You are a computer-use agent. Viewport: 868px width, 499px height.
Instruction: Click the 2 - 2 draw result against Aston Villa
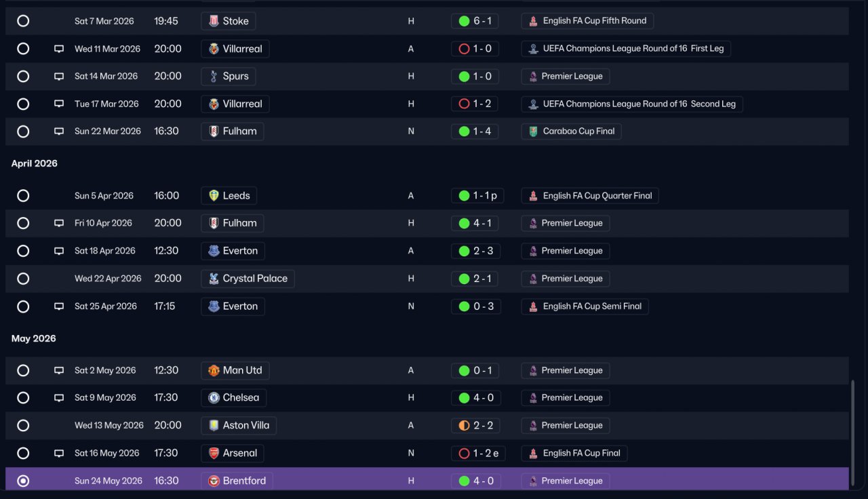click(x=475, y=426)
